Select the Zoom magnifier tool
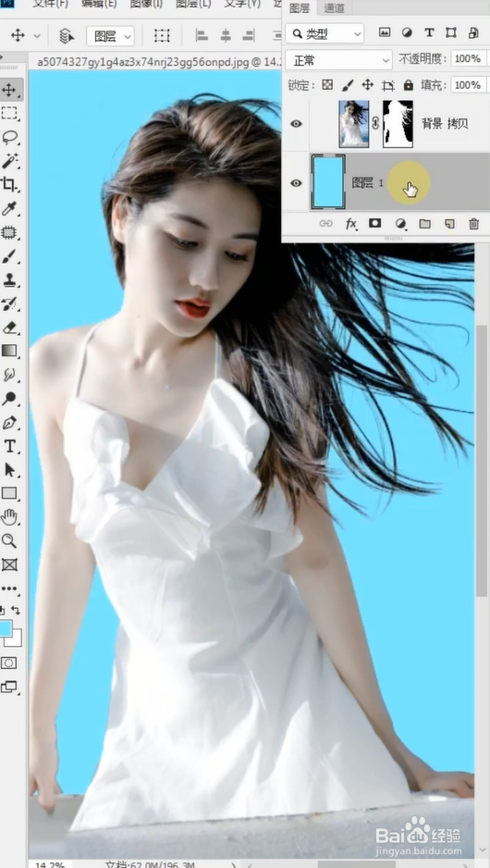 (9, 540)
